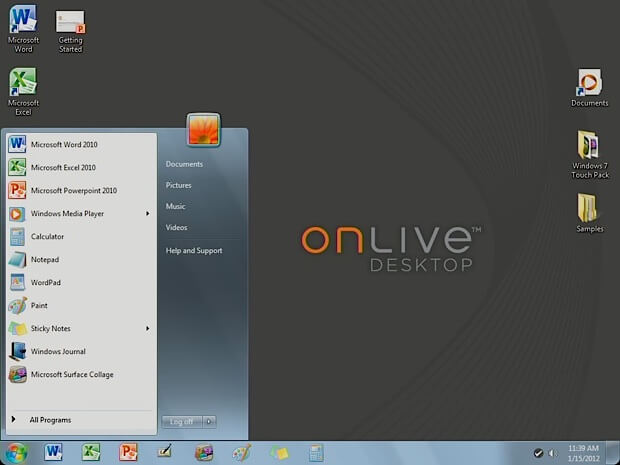The height and width of the screenshot is (465, 620).
Task: Click the Log off button
Action: pyautogui.click(x=182, y=422)
